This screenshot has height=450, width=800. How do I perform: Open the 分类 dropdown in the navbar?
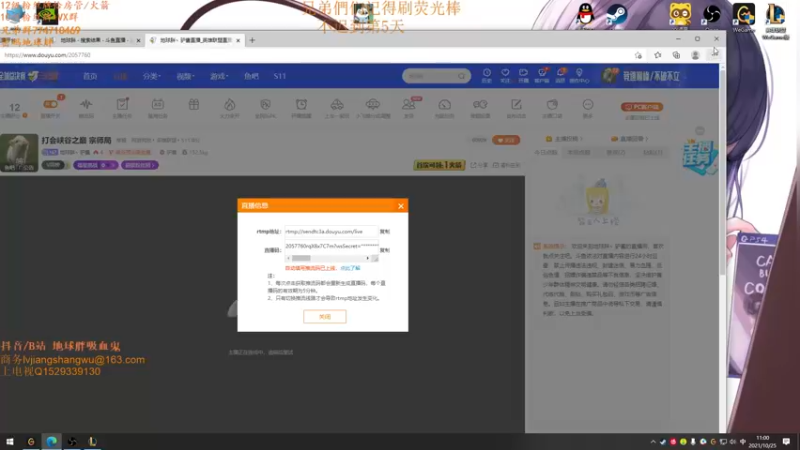point(152,76)
